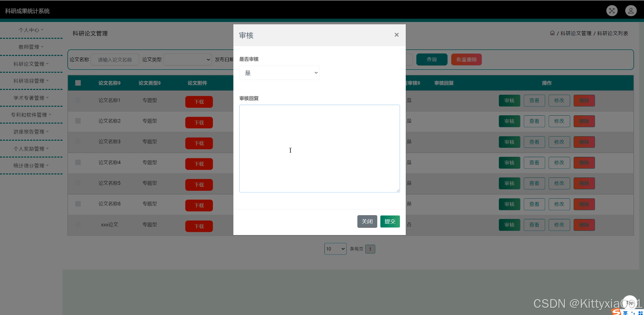Screen dimensions: 644x315
Task: Toggle the select-all checkbox in table header
Action: point(78,83)
